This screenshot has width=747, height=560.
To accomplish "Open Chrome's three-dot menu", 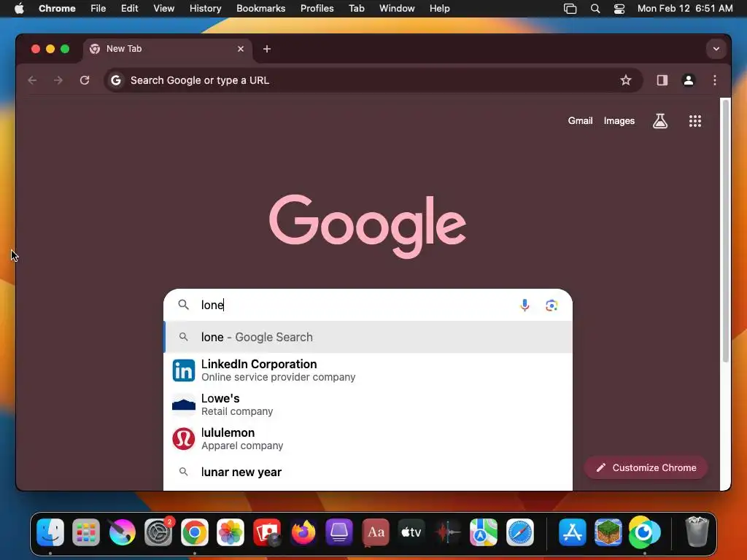I will tap(715, 80).
